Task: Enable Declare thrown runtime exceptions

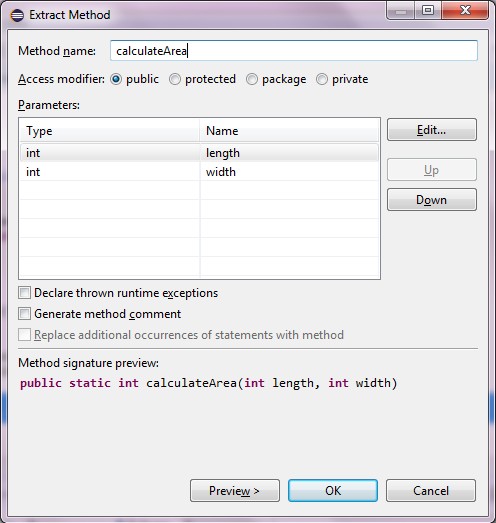Action: pyautogui.click(x=24, y=293)
